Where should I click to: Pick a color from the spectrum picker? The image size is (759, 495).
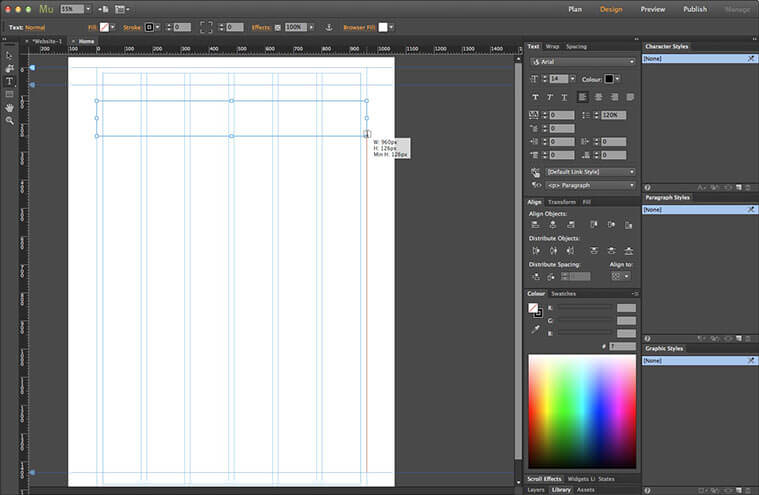[581, 410]
